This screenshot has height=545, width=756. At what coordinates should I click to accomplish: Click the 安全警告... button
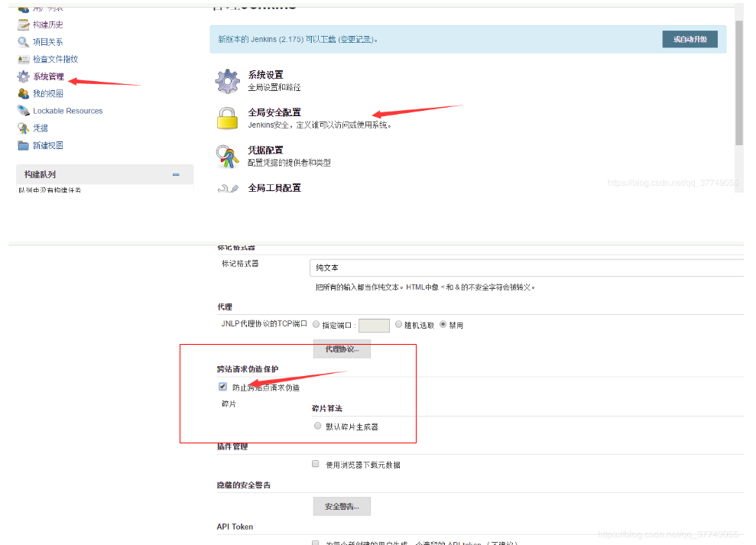click(x=342, y=507)
